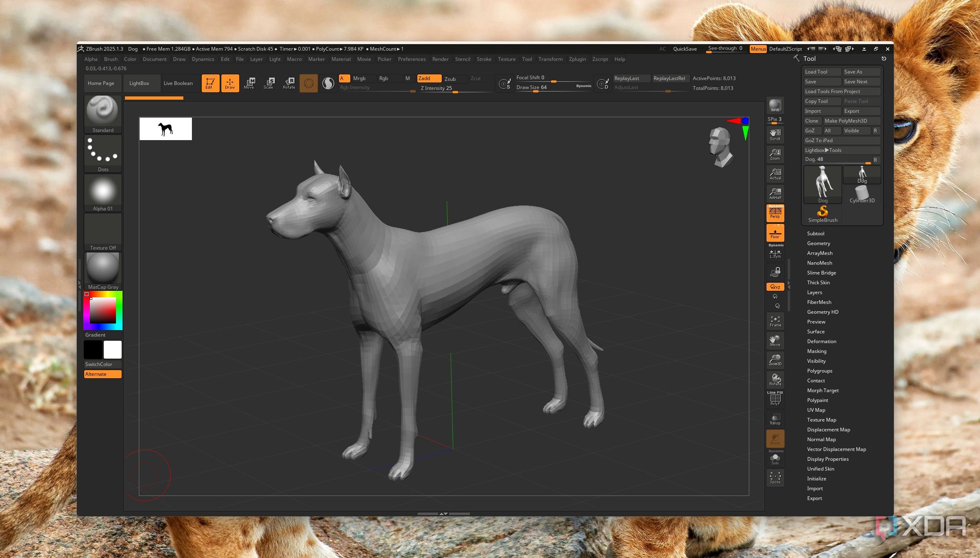
Task: Click the AAHalf view icon
Action: point(775,193)
